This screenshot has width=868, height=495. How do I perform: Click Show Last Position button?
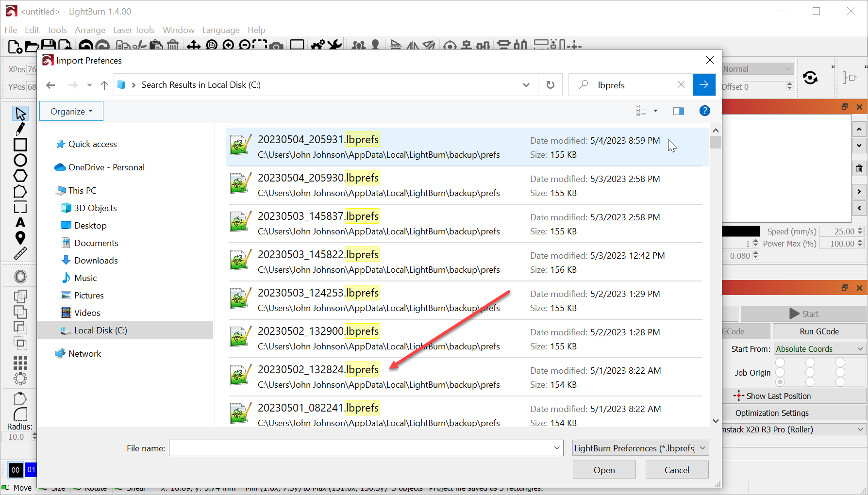[x=794, y=396]
